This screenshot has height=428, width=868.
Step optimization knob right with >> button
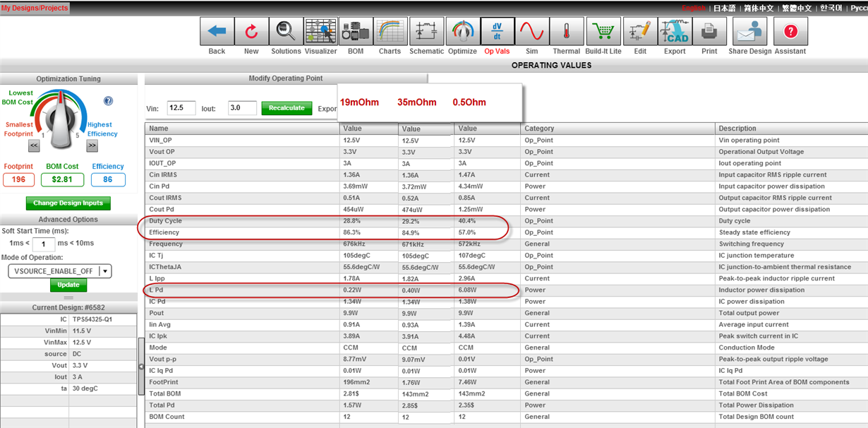tap(92, 145)
